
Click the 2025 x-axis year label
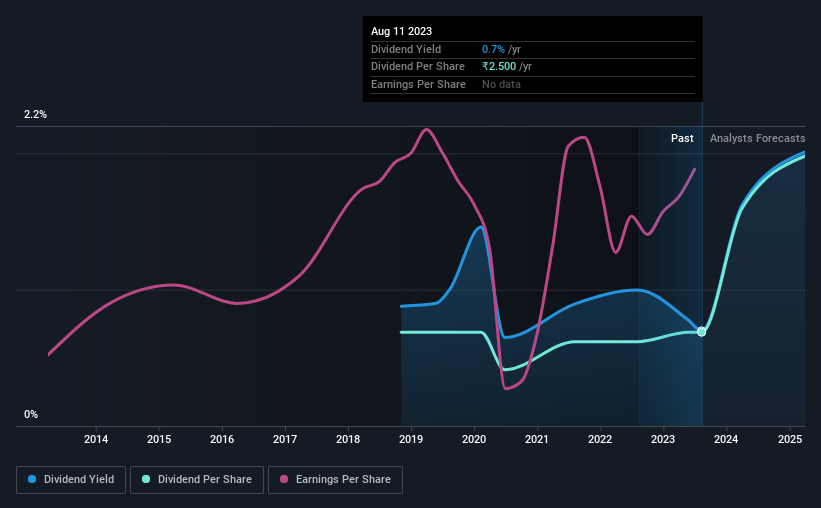pos(790,439)
